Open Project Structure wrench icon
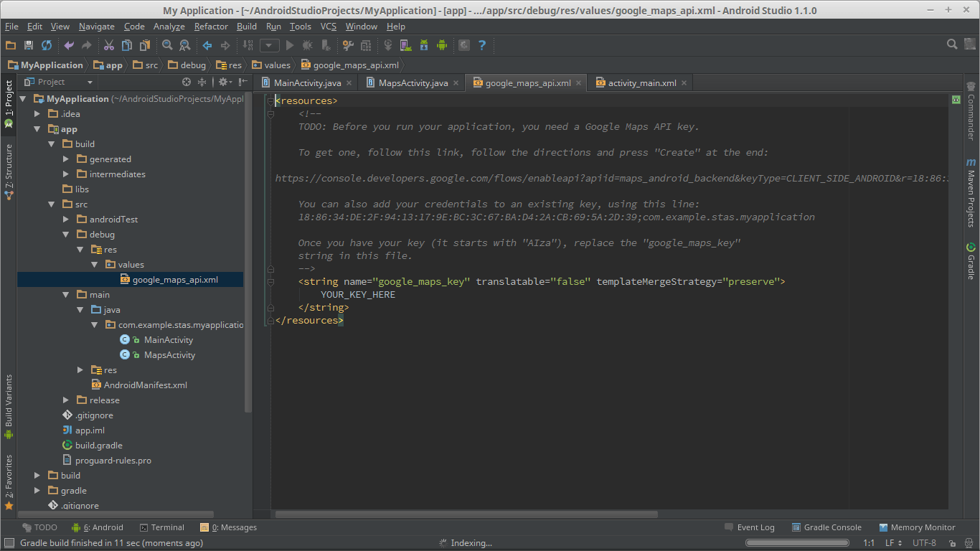The image size is (980, 551). [348, 45]
